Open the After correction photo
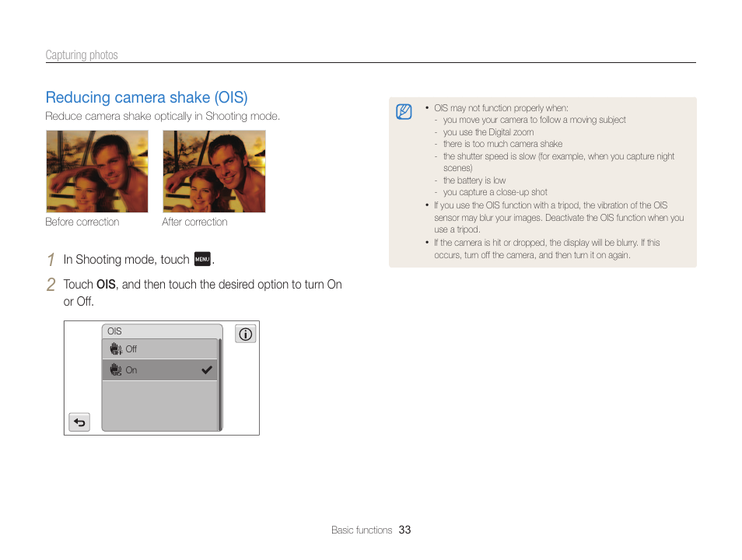742x560 pixels. (214, 171)
